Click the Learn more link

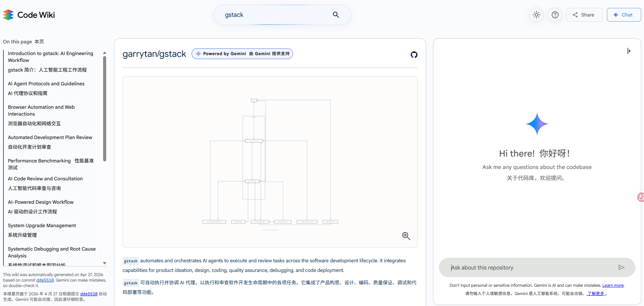pos(613,285)
